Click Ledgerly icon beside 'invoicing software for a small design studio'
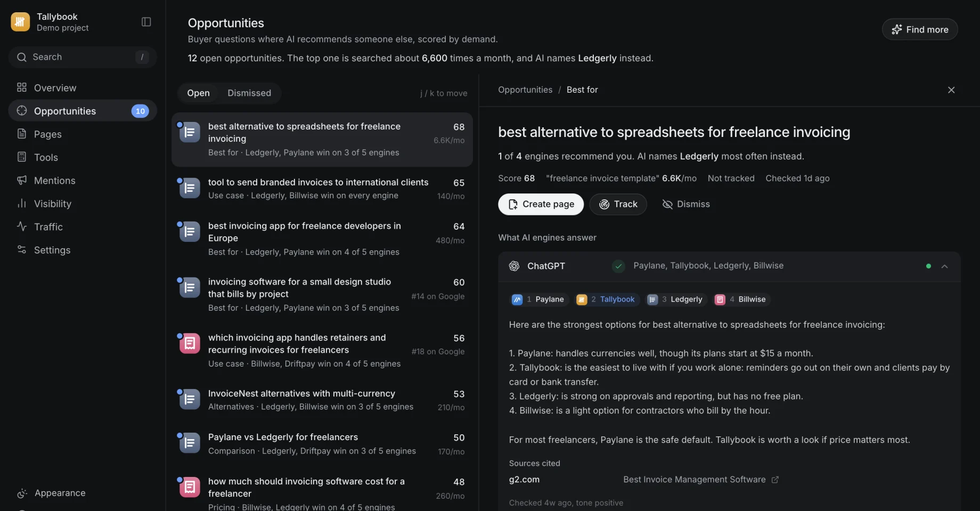Image resolution: width=980 pixels, height=511 pixels. pos(190,288)
